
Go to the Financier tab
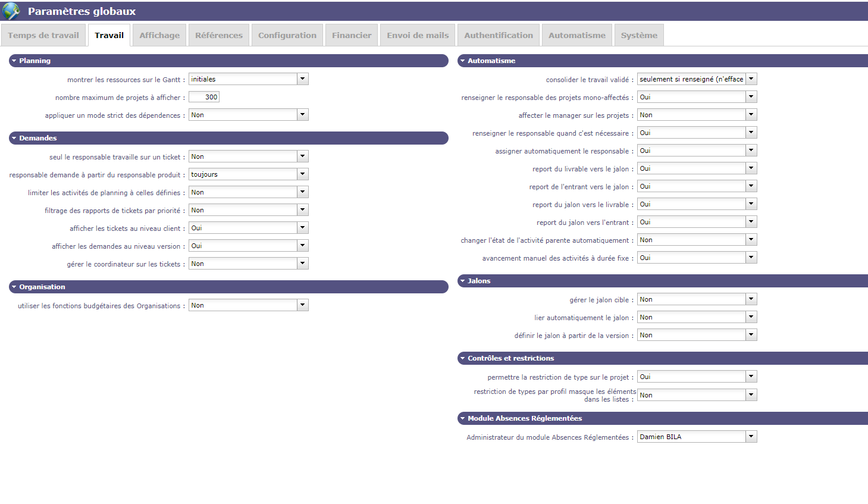point(352,35)
